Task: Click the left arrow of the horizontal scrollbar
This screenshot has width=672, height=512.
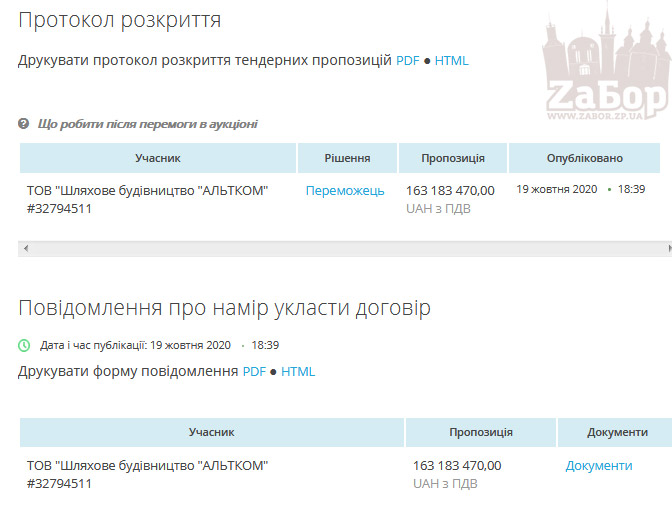Action: (25, 247)
